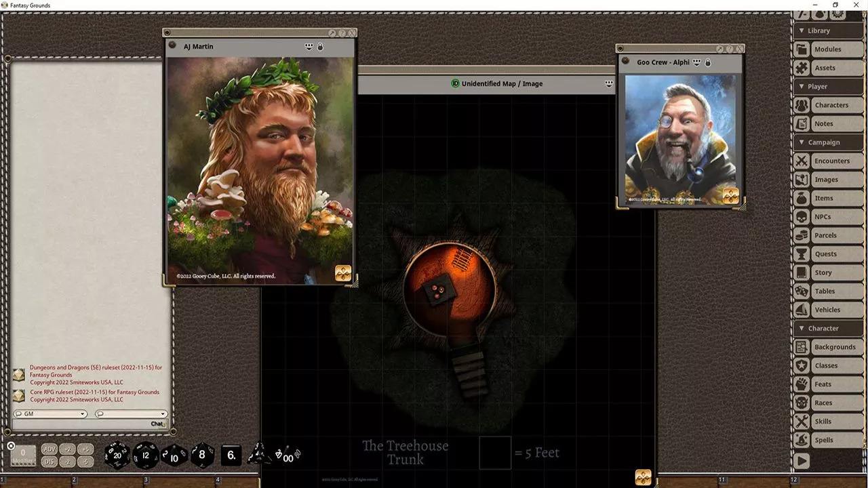Restore down the Fantasy Grounds window
868x488 pixels.
pos(835,5)
